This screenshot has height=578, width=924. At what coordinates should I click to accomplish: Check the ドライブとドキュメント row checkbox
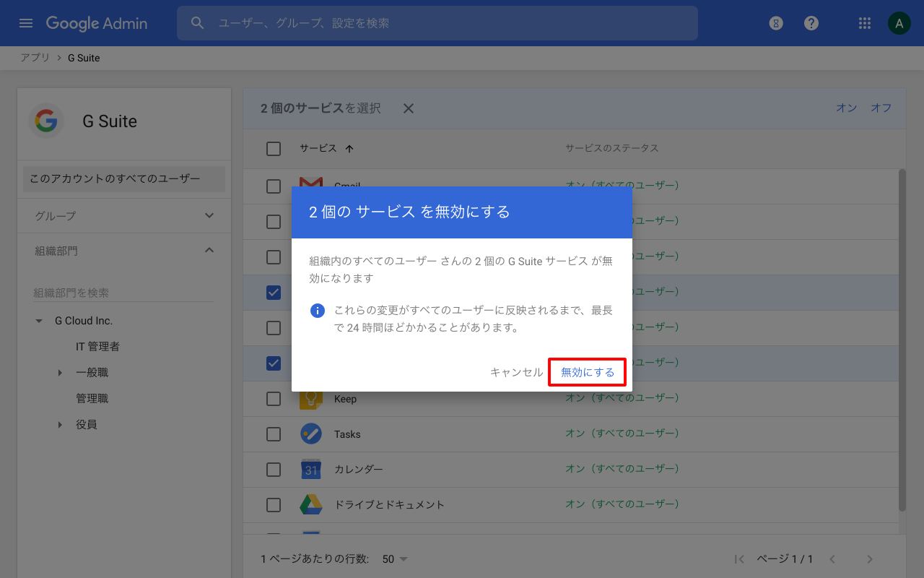[x=274, y=504]
